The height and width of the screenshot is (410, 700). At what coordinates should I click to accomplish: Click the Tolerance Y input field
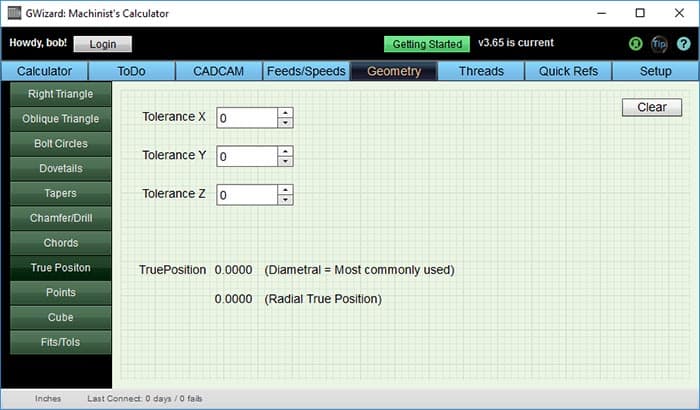click(247, 156)
